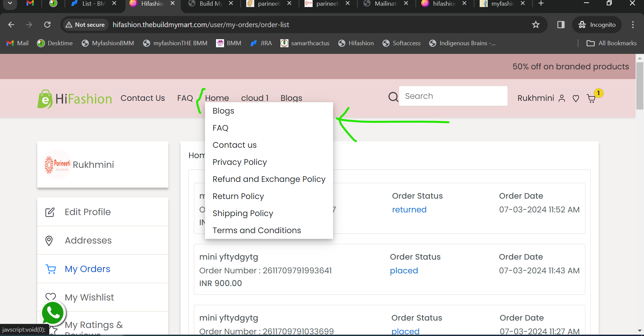The width and height of the screenshot is (644, 336).
Task: Open the Softaccess bookmark
Action: 401,43
